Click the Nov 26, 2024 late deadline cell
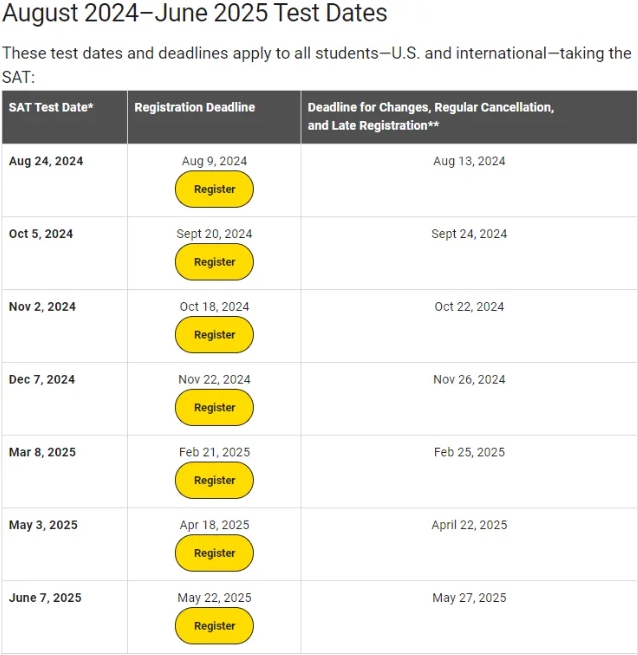The width and height of the screenshot is (638, 655). point(469,380)
